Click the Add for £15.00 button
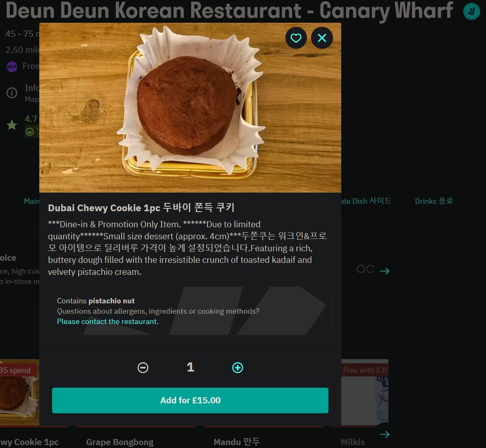Screen dimensions: 486x448 [190, 400]
